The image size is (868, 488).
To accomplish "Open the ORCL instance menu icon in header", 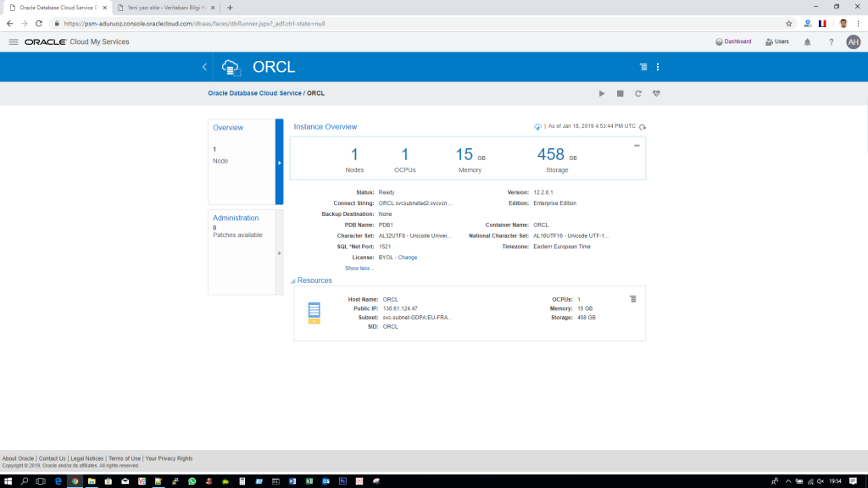I will click(643, 67).
